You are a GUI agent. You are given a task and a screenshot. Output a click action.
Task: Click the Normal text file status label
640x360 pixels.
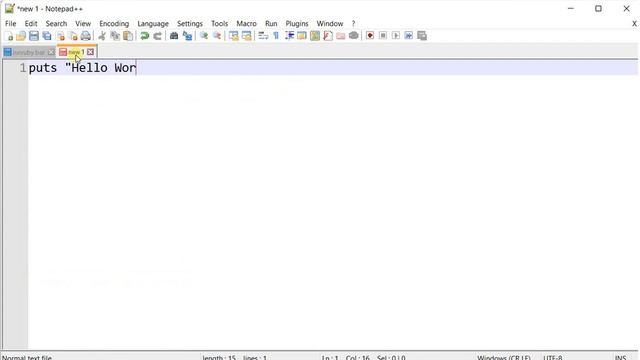tap(27, 357)
